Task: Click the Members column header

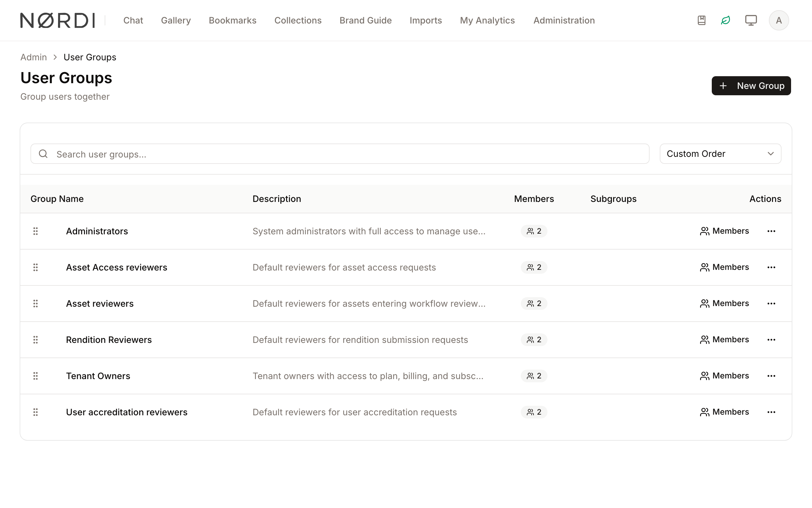Action: [534, 199]
